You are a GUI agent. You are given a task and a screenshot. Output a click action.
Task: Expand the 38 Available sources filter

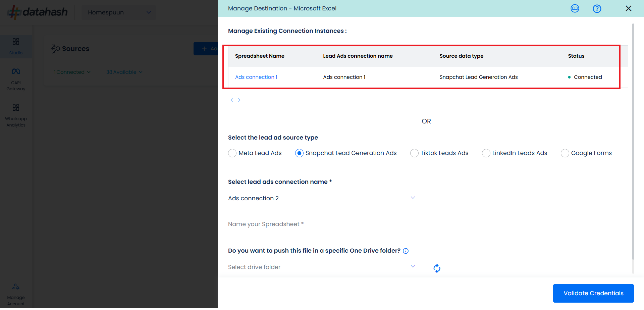click(x=124, y=72)
